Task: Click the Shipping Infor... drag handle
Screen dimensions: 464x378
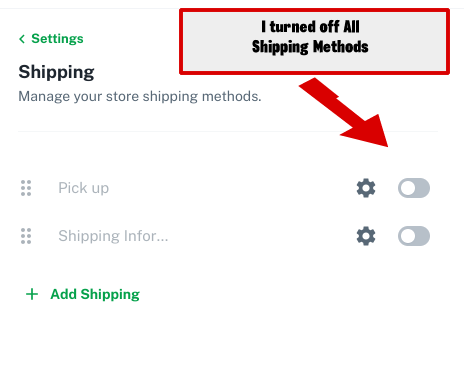Action: click(x=26, y=236)
